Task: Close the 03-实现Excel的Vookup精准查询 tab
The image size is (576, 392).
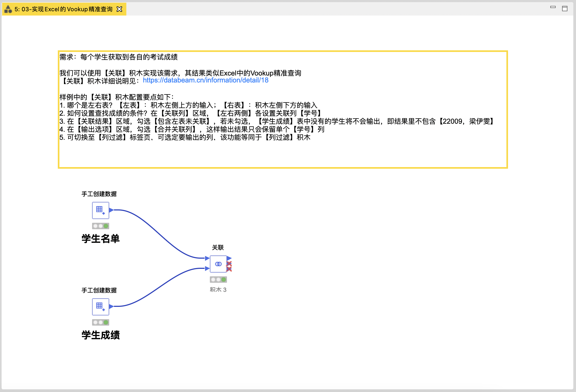Action: tap(119, 9)
